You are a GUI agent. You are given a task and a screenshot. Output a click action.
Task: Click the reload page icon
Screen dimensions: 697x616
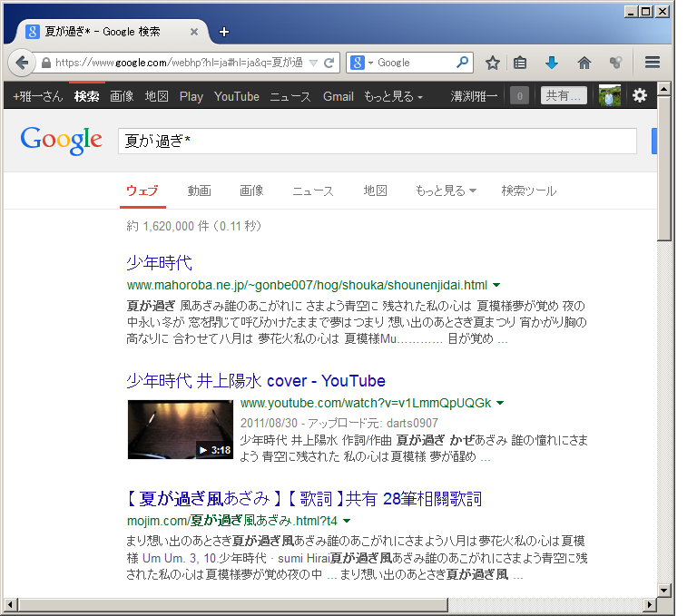click(x=329, y=63)
